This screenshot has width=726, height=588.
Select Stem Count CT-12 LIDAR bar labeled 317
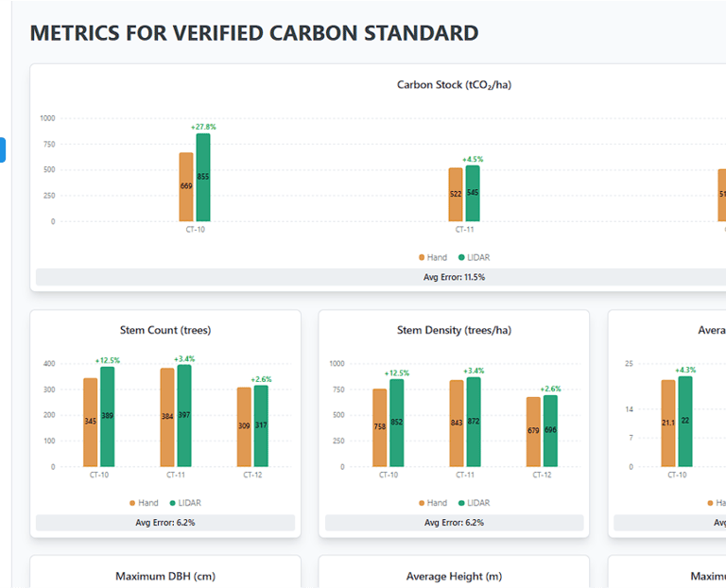point(261,426)
